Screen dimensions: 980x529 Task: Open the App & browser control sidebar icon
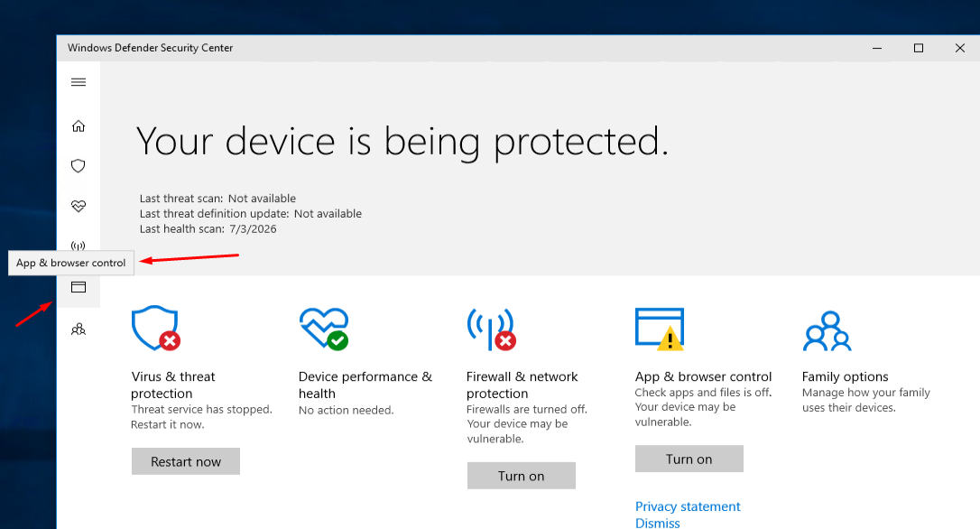click(79, 287)
